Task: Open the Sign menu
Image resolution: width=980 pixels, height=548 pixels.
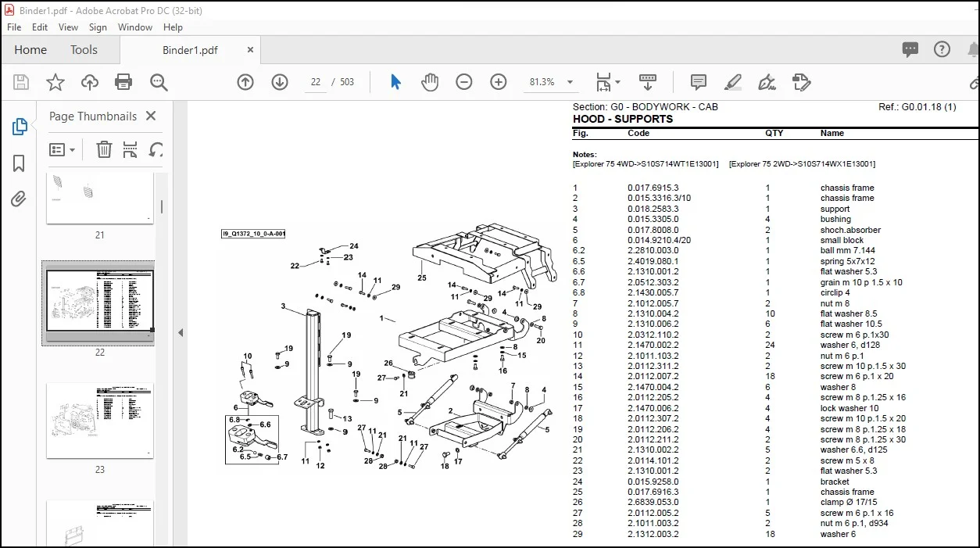Action: click(x=98, y=27)
